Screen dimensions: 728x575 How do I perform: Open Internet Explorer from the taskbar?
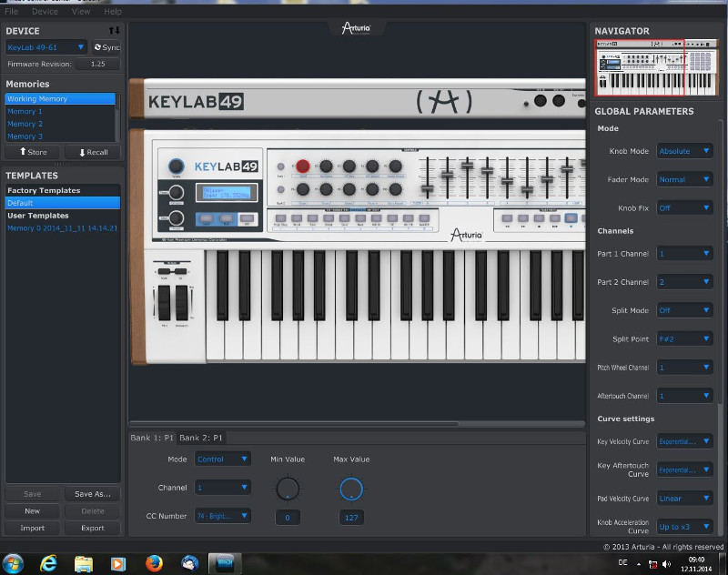[48, 563]
